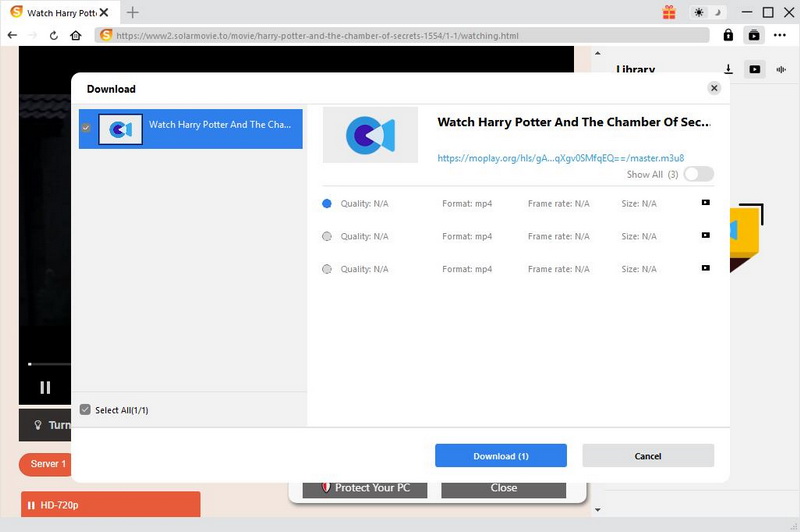Screen dimensions: 800x532
Task: Click the Download (1) button
Action: point(501,455)
